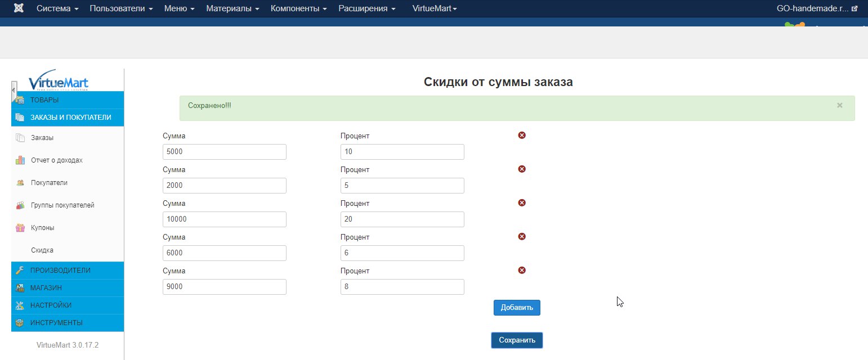Click the Сумма field containing 9000
The height and width of the screenshot is (360, 868).
(x=225, y=287)
